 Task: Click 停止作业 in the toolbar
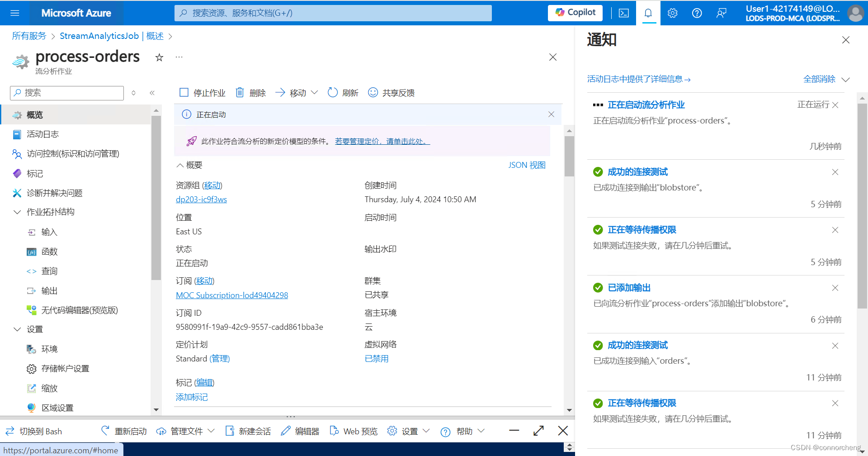[x=202, y=93]
